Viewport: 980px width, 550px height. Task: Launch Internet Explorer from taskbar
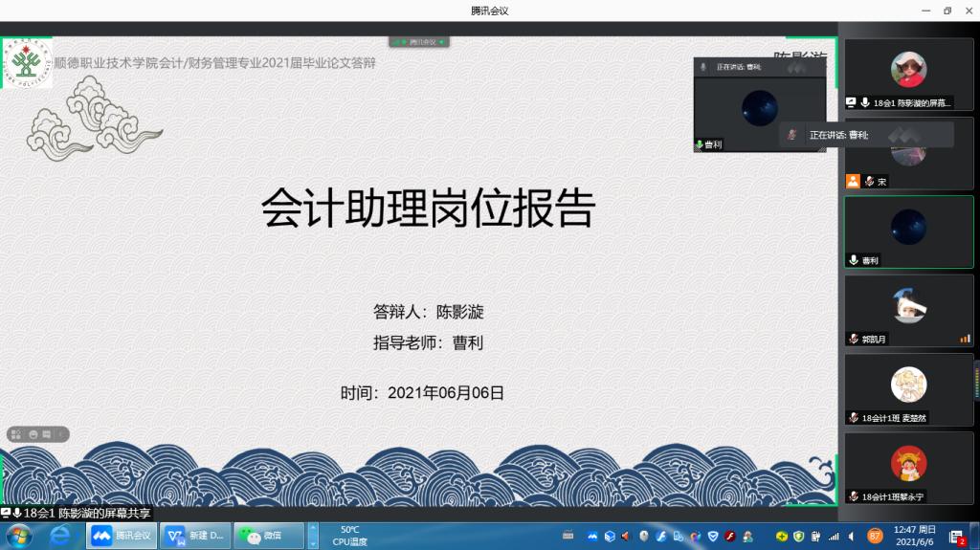(60, 536)
